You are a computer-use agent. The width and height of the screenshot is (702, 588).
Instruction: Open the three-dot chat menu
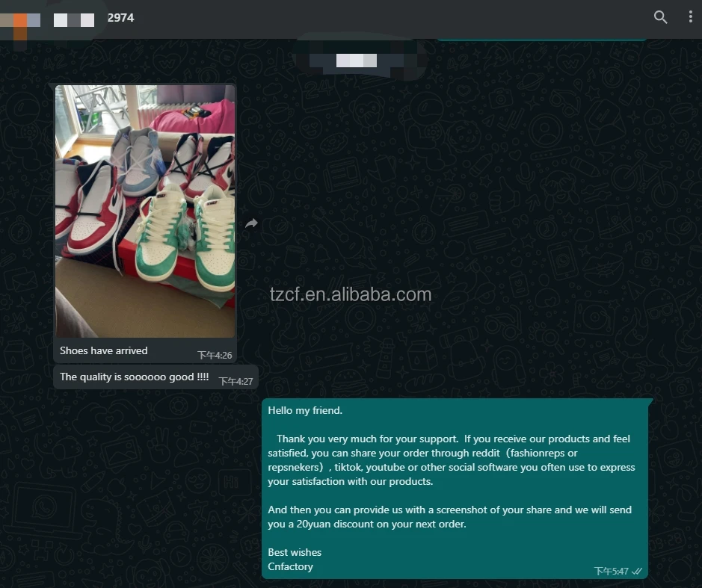pos(689,17)
